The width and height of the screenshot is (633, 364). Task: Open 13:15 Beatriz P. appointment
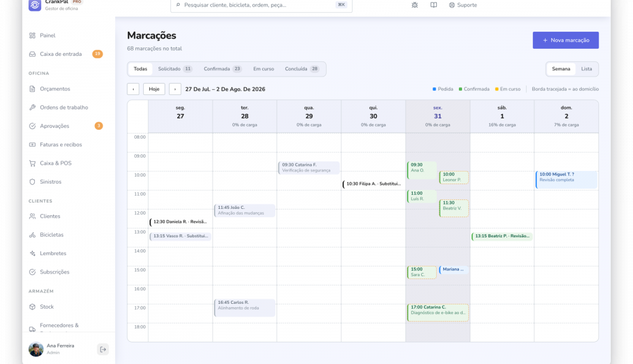[502, 236]
